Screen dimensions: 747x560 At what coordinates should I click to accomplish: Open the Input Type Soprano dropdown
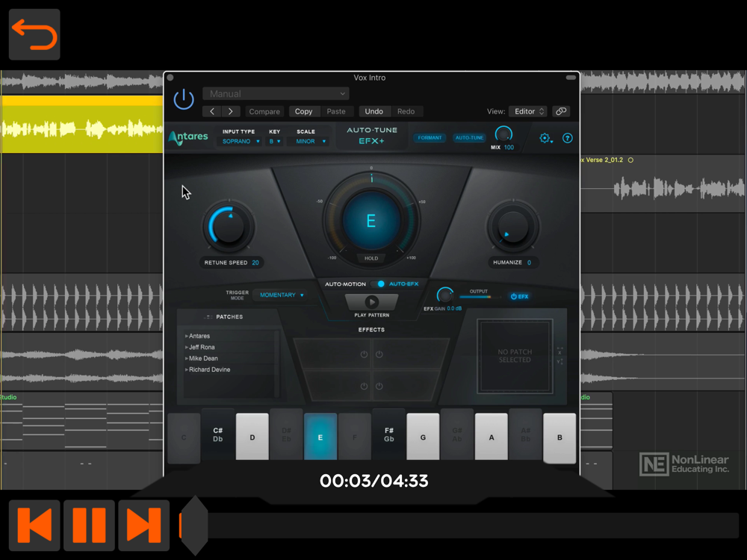(241, 141)
